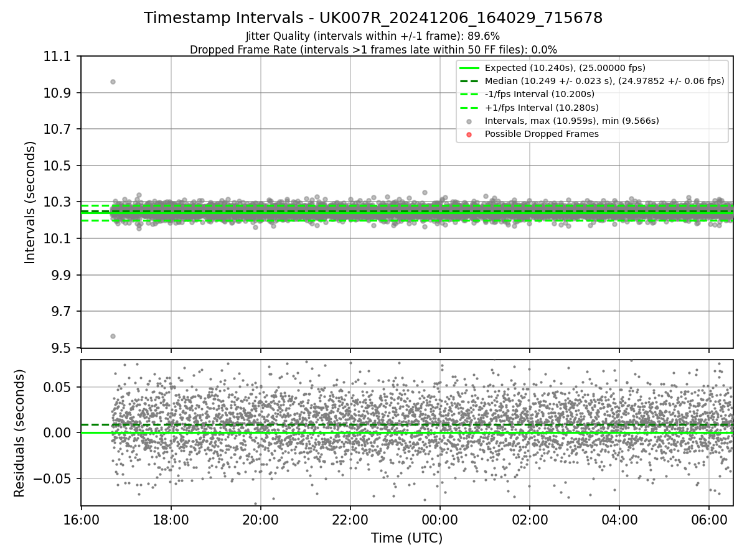Click the 06:00 x-axis tick label

click(708, 520)
